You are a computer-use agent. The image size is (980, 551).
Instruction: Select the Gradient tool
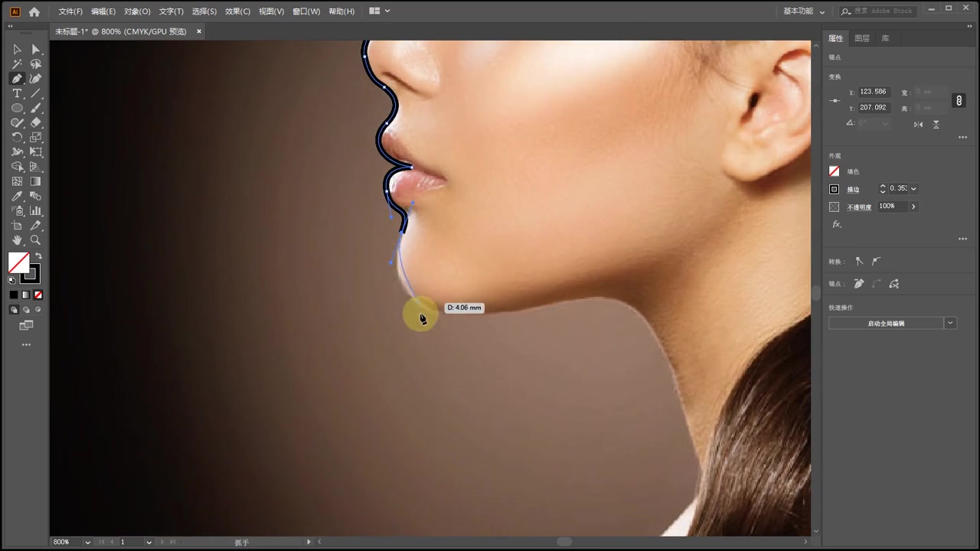(35, 181)
